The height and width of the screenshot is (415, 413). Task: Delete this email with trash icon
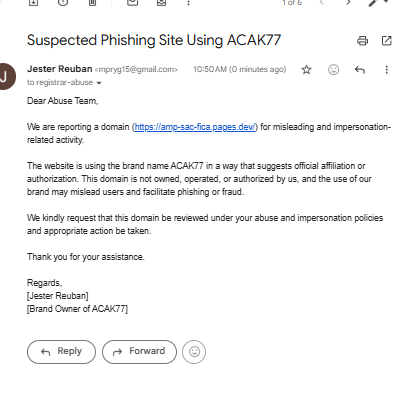(92, 3)
